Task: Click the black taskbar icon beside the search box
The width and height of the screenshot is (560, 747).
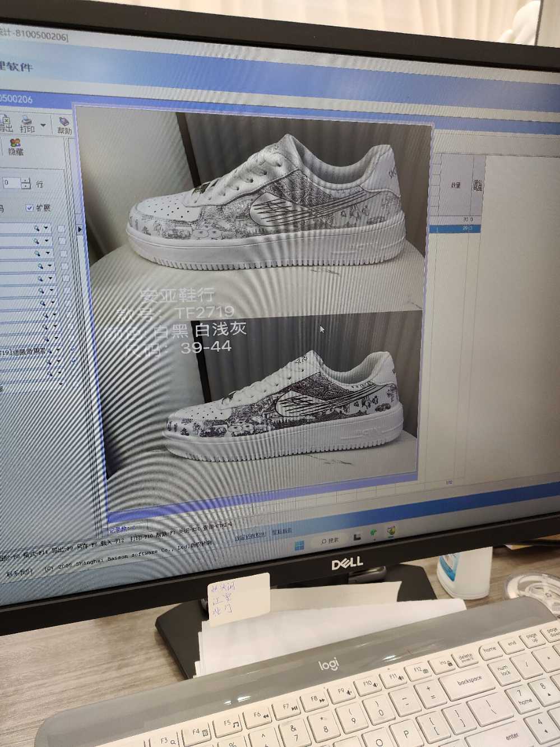Action: coord(356,537)
